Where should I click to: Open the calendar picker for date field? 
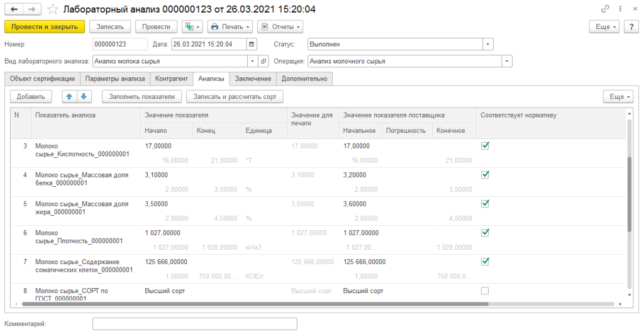[x=252, y=44]
